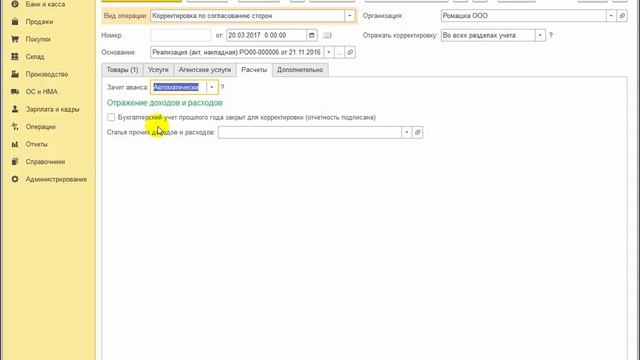Click the ellipsis select button in Основание field

click(x=339, y=52)
